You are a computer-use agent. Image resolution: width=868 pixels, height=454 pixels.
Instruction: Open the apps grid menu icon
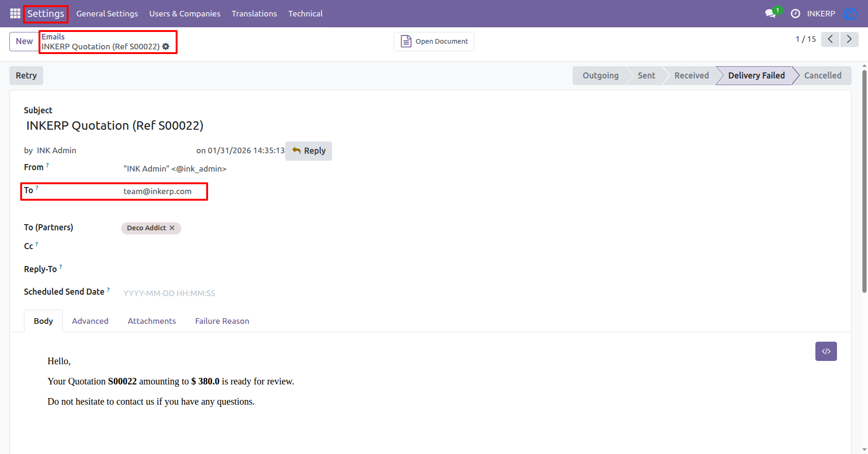point(15,14)
